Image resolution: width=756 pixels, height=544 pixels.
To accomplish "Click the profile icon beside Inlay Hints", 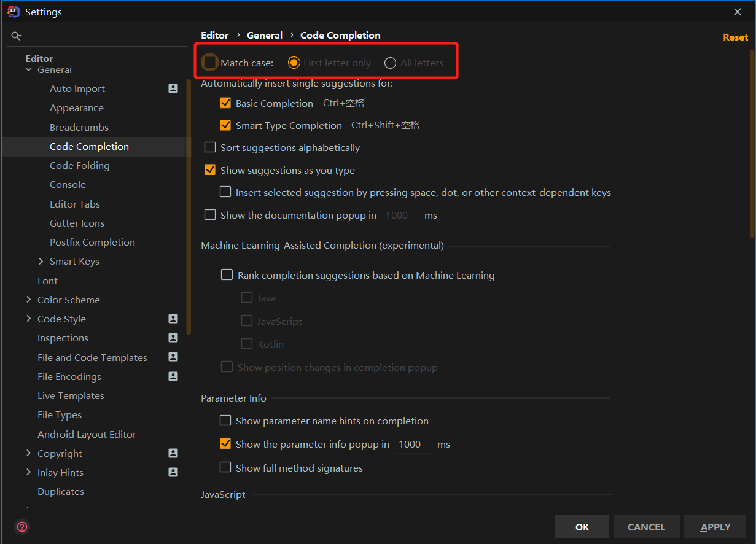I will pyautogui.click(x=173, y=472).
